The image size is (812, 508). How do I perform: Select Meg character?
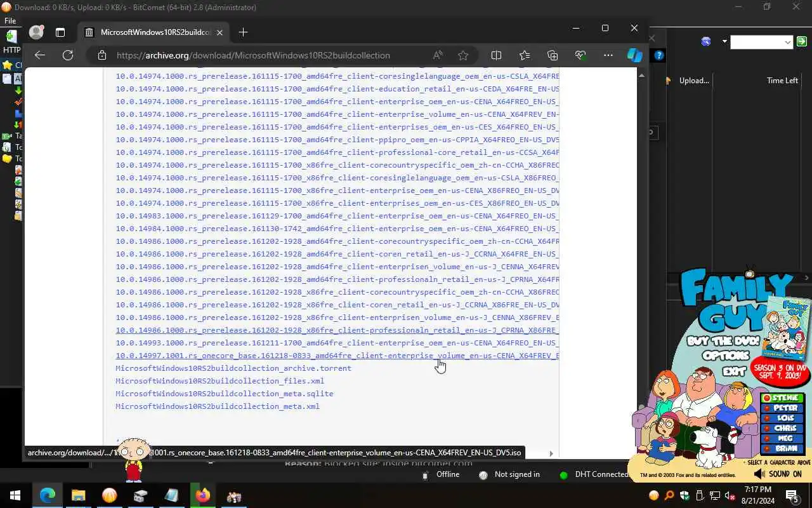tap(782, 439)
